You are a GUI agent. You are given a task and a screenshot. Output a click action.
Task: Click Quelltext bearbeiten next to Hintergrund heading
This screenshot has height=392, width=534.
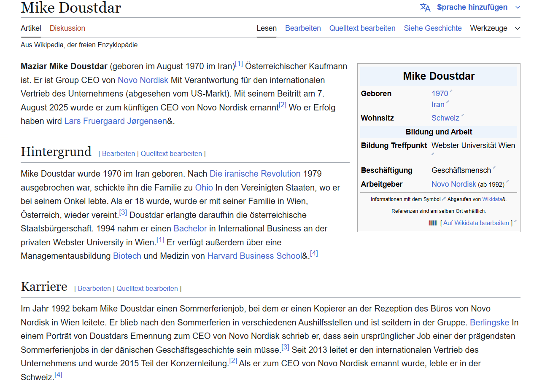pyautogui.click(x=171, y=154)
